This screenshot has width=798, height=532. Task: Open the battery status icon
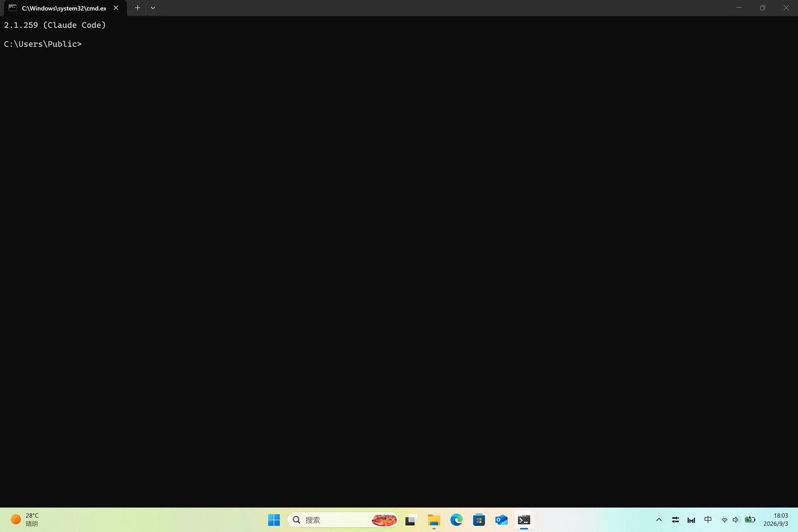click(750, 520)
